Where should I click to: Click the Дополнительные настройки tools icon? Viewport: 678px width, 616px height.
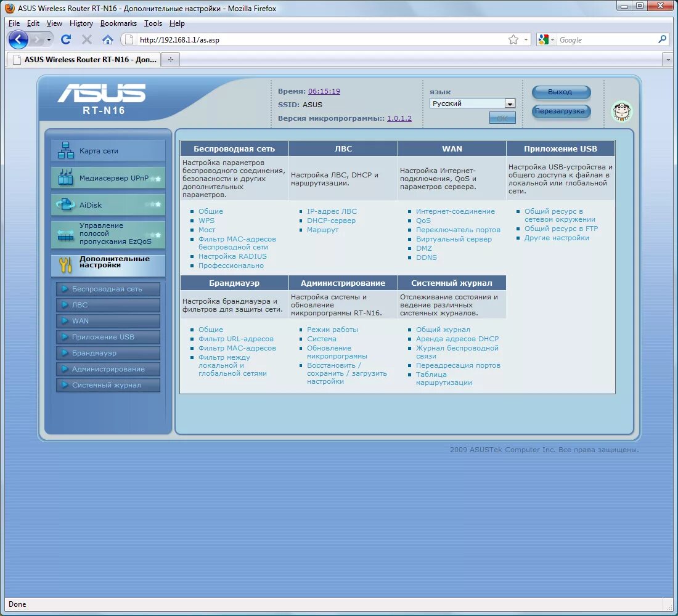tap(65, 264)
